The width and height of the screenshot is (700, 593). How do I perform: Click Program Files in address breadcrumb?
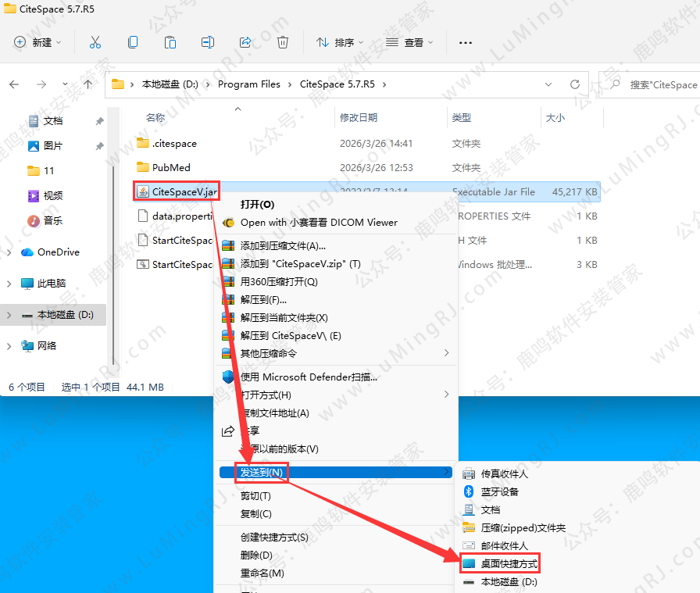click(x=249, y=84)
